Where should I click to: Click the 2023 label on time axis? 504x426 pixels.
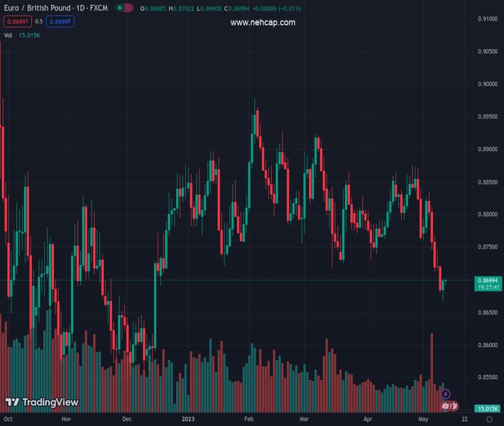(187, 420)
